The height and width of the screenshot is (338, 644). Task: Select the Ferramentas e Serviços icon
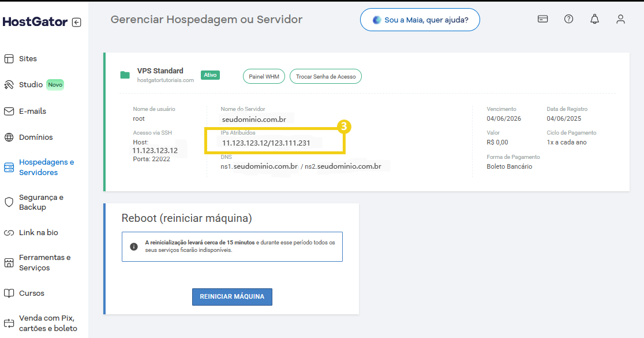click(x=9, y=263)
